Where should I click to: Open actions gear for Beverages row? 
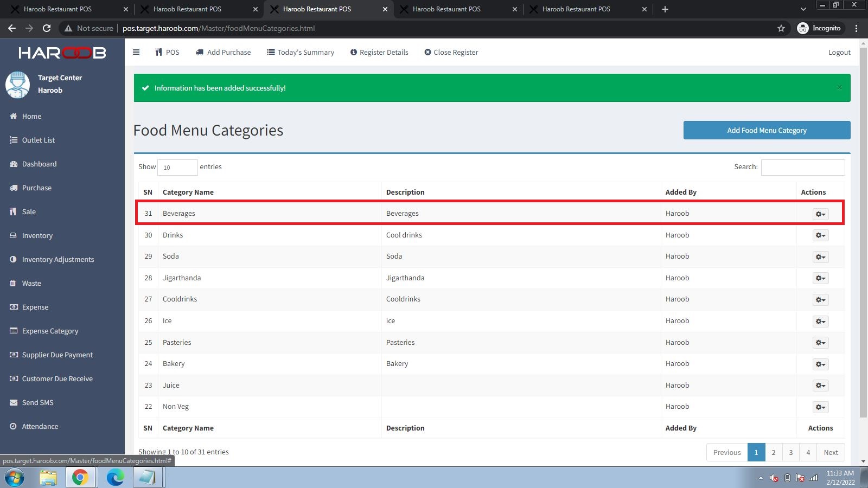(x=820, y=214)
